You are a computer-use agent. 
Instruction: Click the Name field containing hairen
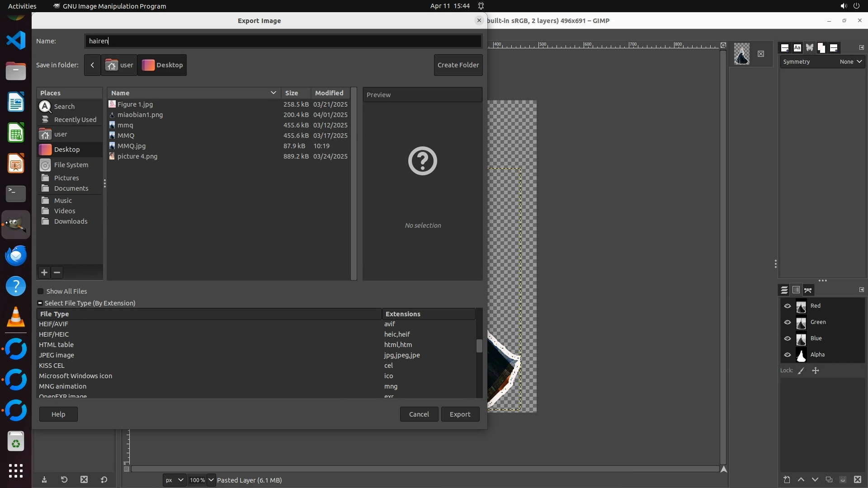click(283, 41)
